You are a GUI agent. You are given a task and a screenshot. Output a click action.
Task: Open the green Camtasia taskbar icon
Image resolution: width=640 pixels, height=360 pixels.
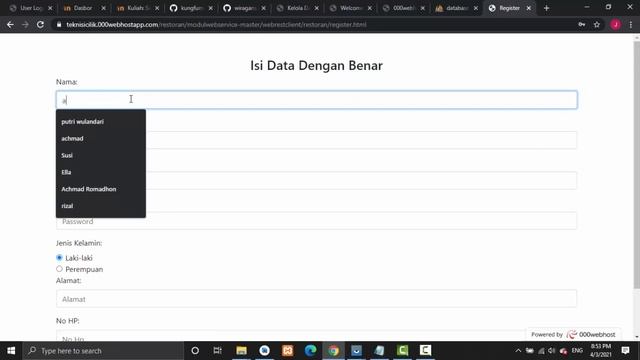pyautogui.click(x=402, y=351)
